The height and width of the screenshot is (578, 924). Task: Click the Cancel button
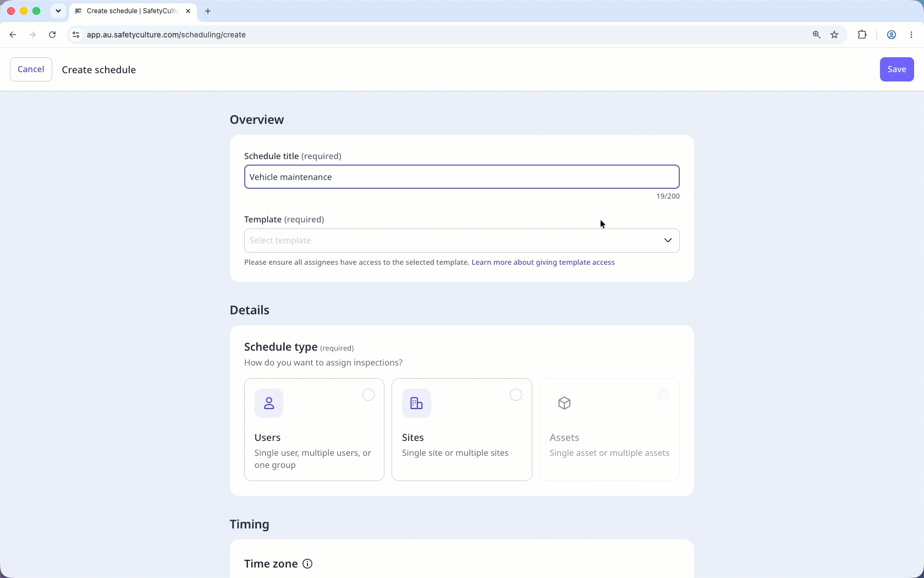coord(31,69)
